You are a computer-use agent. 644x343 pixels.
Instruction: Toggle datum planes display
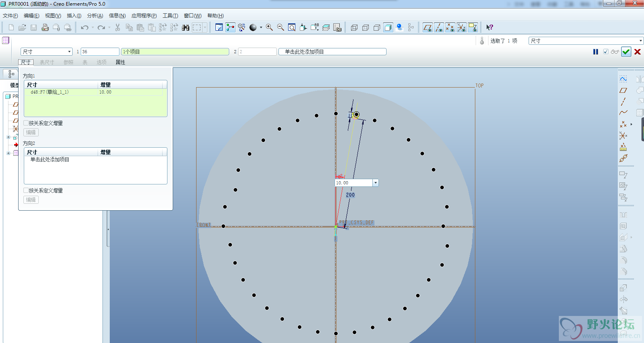coord(428,27)
